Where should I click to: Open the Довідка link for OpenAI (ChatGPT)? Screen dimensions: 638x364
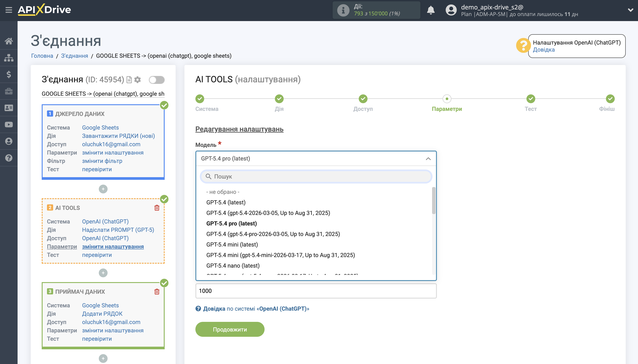coord(215,309)
